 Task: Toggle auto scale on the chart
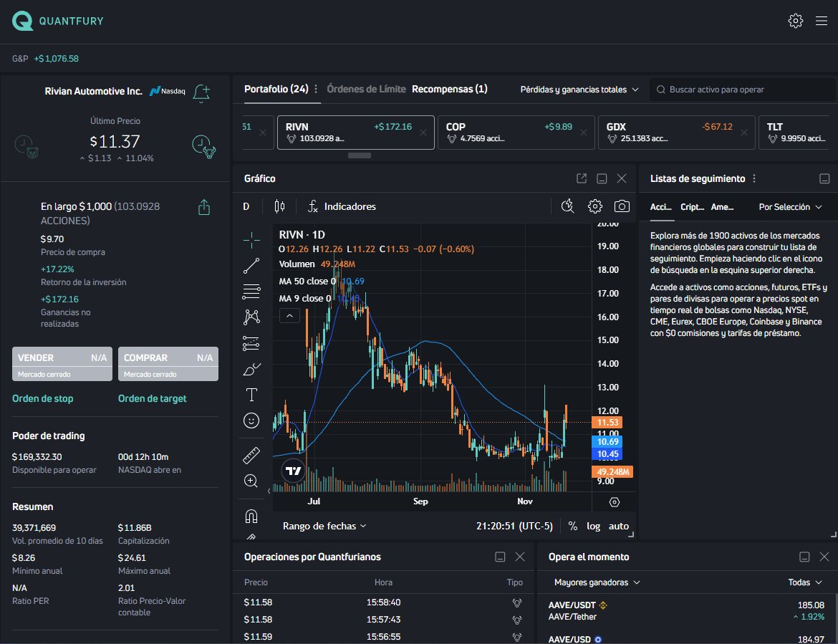619,526
